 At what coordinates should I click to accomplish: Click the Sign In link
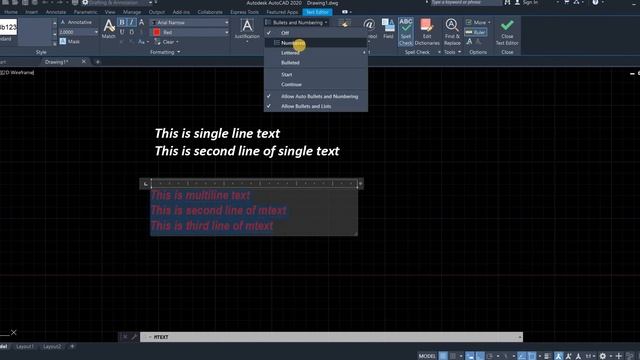pos(530,2)
